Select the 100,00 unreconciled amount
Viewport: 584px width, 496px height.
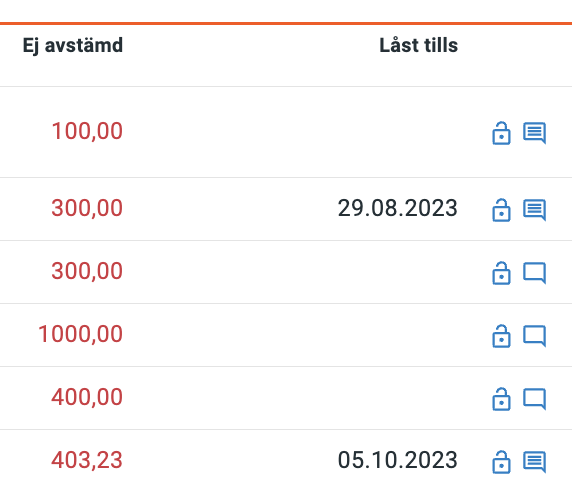87,131
